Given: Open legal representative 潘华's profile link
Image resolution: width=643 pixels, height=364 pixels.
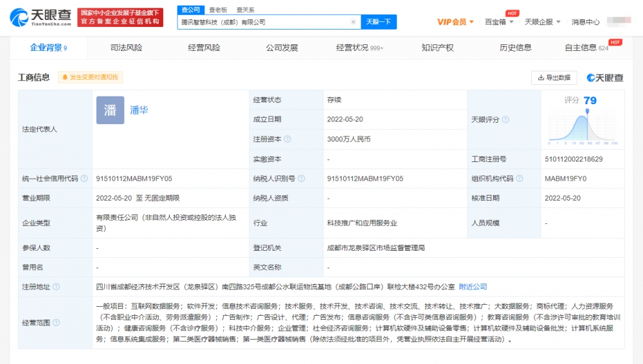Looking at the screenshot, I should pyautogui.click(x=139, y=110).
